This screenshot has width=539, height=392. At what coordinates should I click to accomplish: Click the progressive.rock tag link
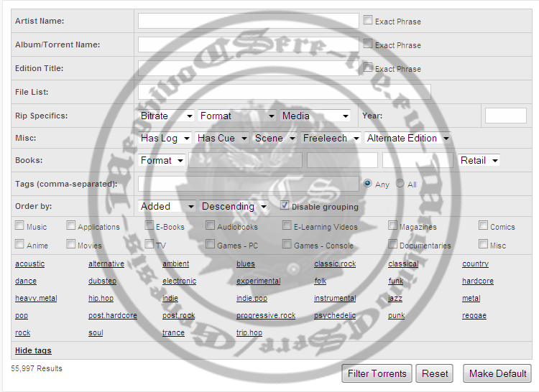[266, 315]
